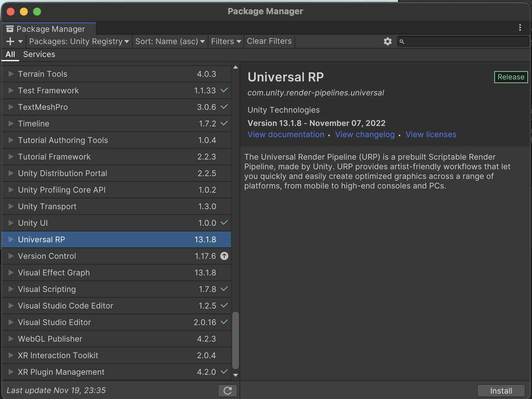The height and width of the screenshot is (399, 532).
Task: Click the installed checkmark next to Visual Scripting
Action: [x=224, y=289]
